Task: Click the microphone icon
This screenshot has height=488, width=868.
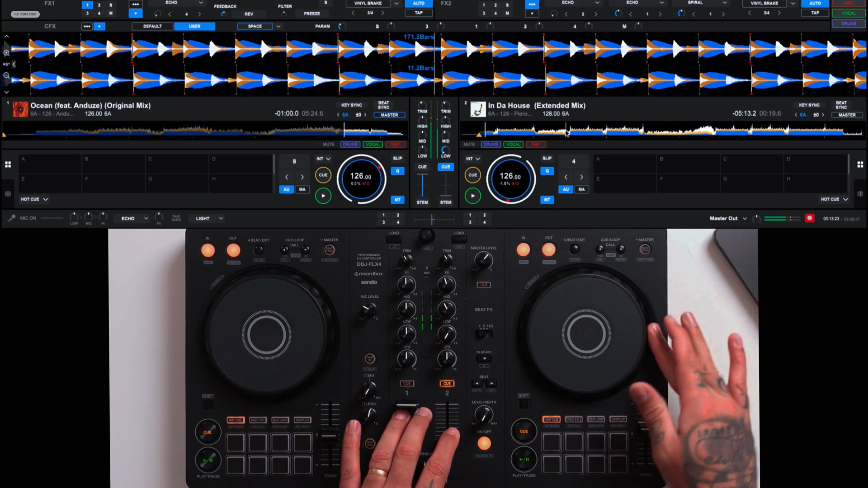Action: tap(12, 218)
